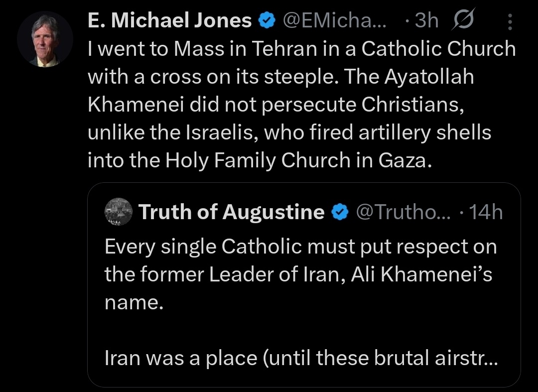Click the E. Michael Jones display name
The width and height of the screenshot is (538, 392).
click(x=169, y=20)
